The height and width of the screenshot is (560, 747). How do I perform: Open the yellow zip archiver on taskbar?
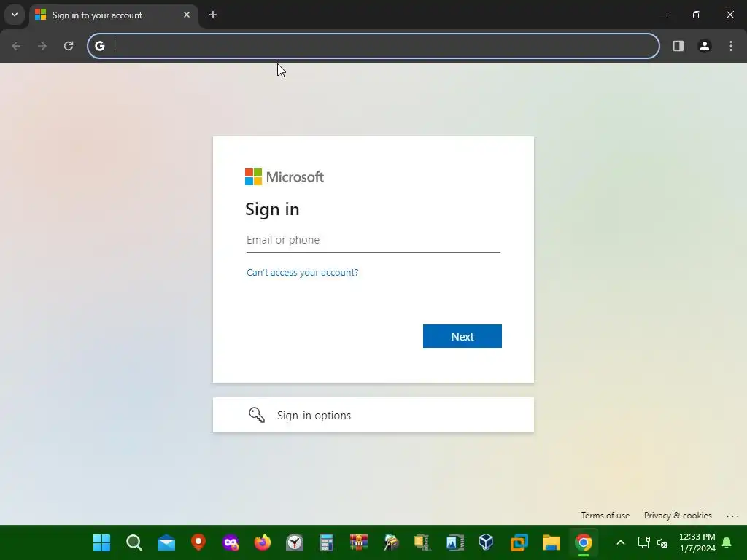[423, 542]
